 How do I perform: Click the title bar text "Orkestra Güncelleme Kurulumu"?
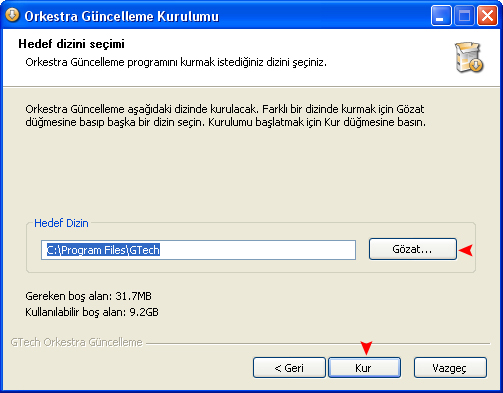click(122, 16)
